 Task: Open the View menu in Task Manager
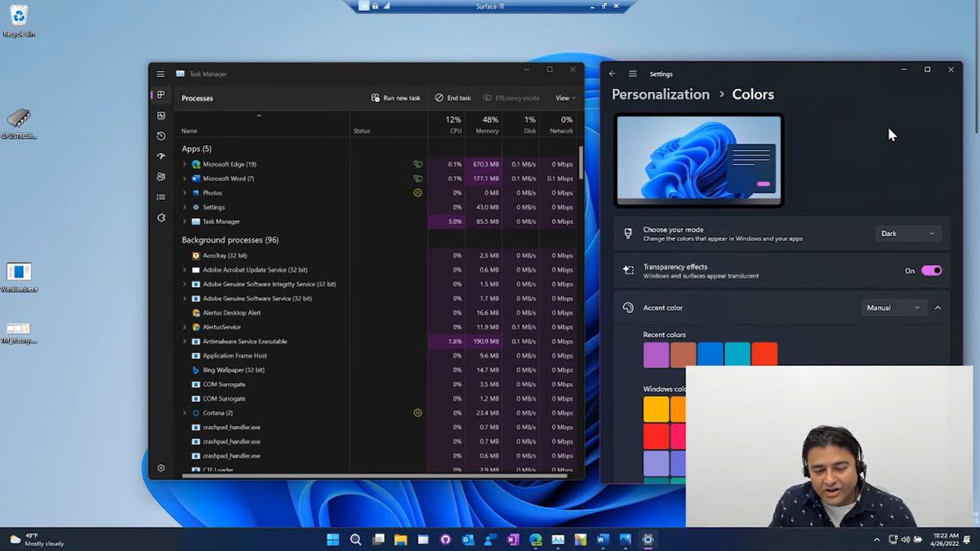tap(565, 98)
